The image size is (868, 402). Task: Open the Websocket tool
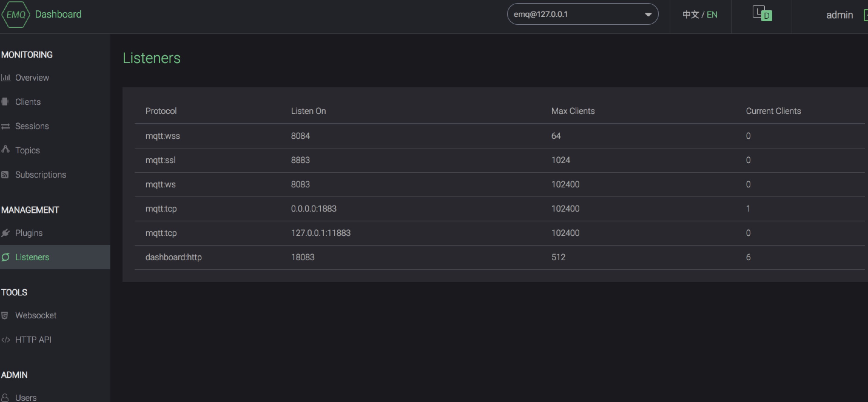(x=36, y=315)
